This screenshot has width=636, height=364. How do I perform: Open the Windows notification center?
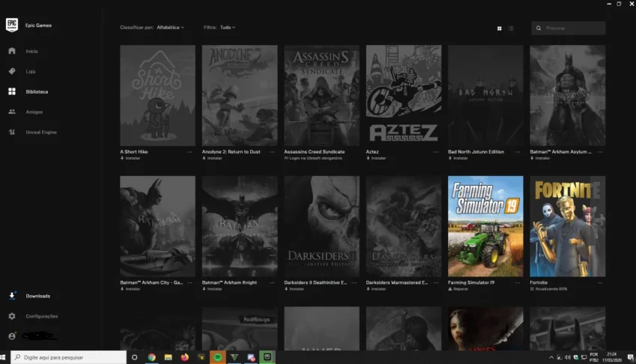click(631, 357)
